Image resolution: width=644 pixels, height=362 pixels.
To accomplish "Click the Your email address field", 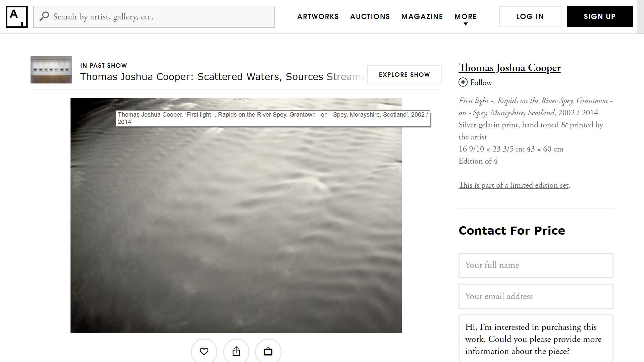I will click(536, 296).
